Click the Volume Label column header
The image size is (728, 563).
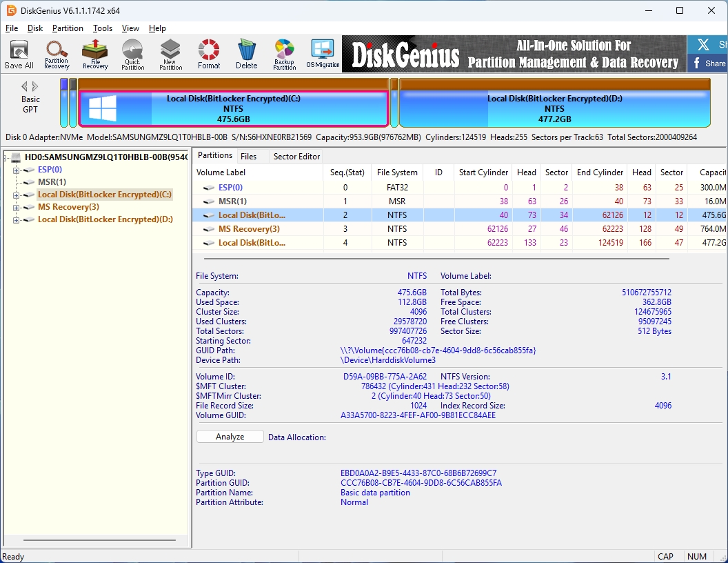[258, 172]
